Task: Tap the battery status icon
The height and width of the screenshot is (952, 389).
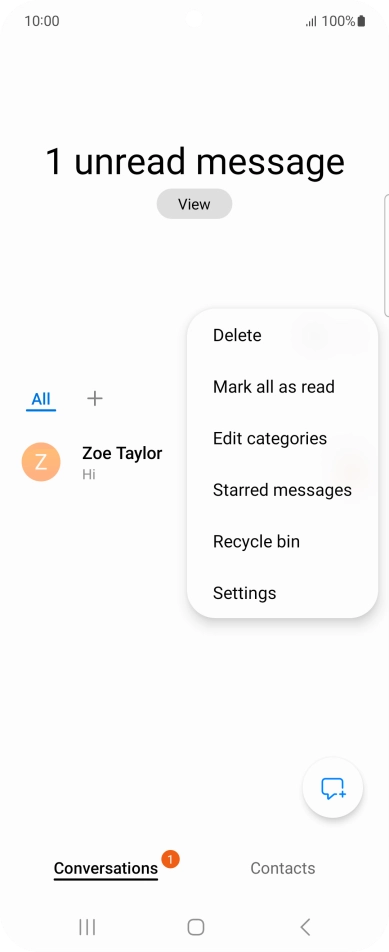Action: point(362,21)
